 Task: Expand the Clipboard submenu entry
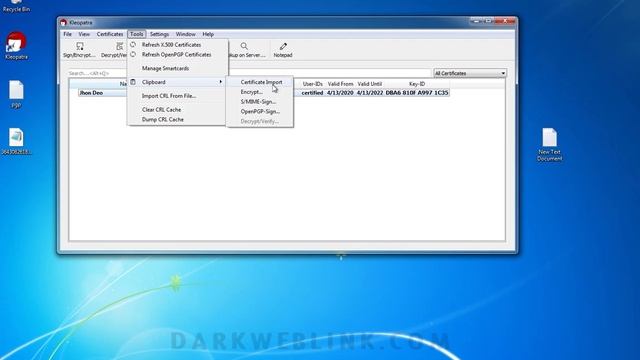[x=177, y=82]
